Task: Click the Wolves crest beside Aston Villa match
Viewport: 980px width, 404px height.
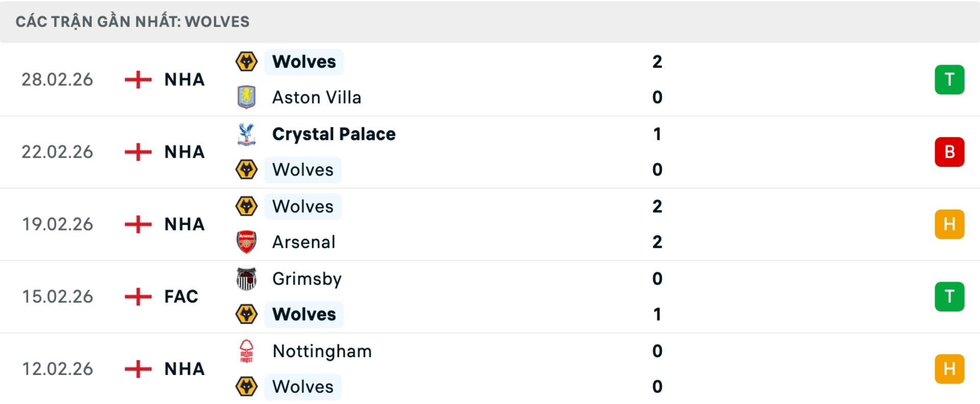Action: tap(247, 62)
